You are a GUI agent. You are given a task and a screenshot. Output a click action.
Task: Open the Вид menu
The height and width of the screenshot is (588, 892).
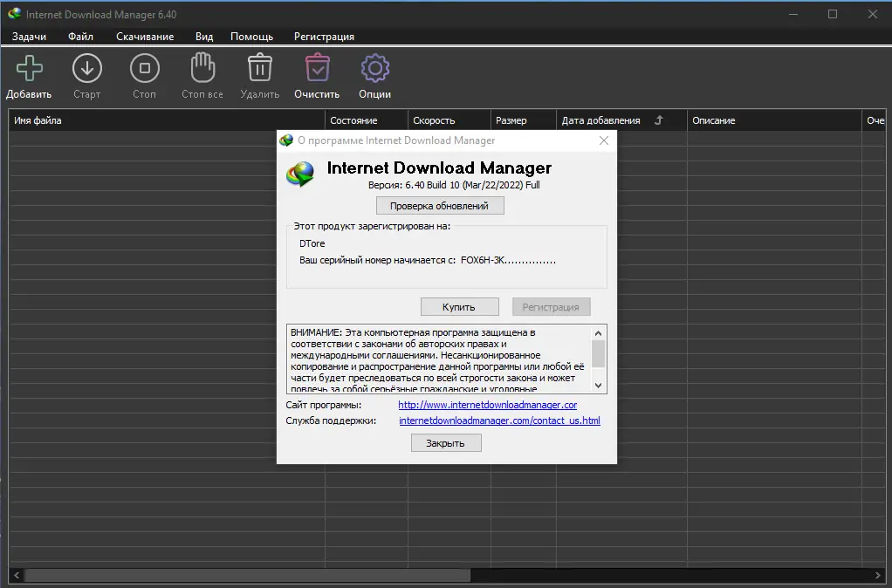click(x=204, y=37)
